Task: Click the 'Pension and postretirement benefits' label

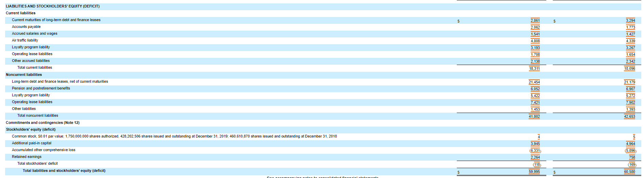Action: point(41,88)
